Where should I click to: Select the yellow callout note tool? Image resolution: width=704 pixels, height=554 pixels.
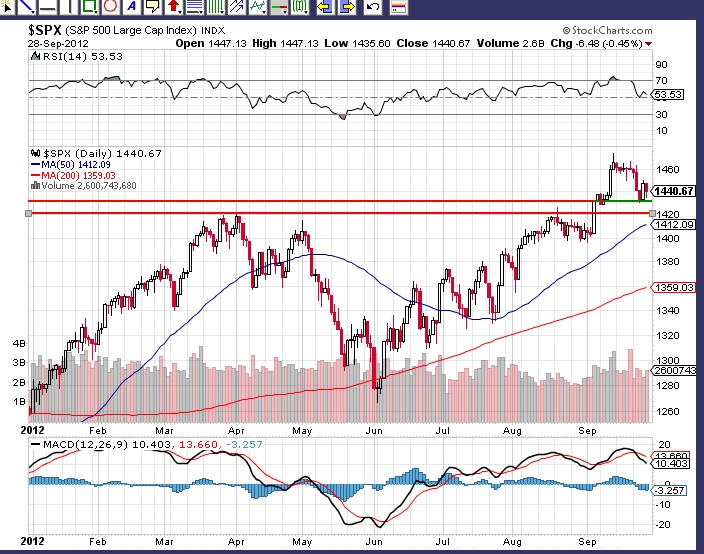coord(153,7)
